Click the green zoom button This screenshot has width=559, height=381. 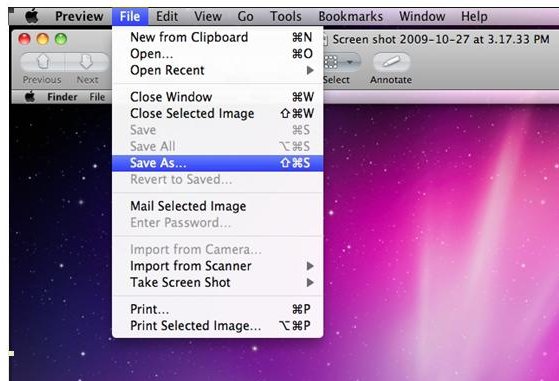click(x=61, y=39)
